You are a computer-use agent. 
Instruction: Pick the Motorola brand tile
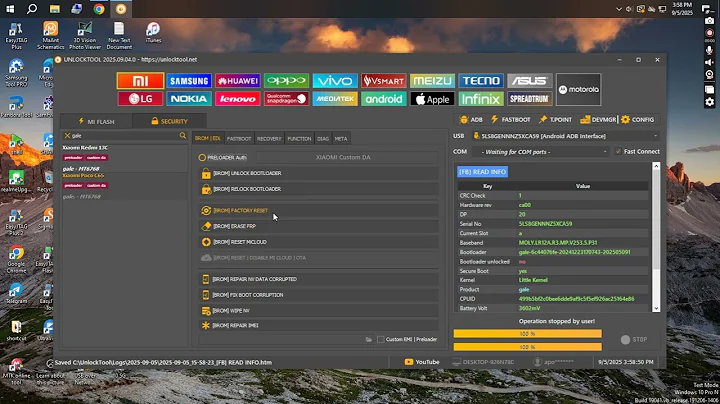click(x=578, y=90)
